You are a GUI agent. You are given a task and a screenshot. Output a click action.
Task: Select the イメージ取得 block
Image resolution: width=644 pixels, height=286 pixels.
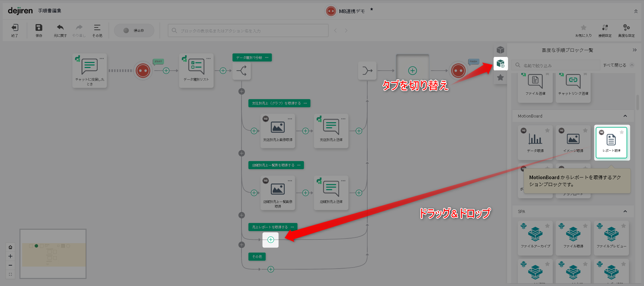pyautogui.click(x=573, y=143)
